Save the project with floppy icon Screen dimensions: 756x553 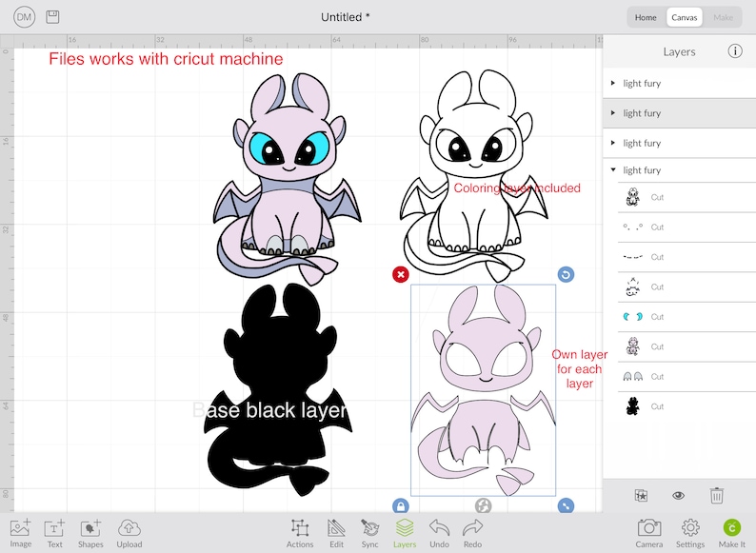(52, 17)
